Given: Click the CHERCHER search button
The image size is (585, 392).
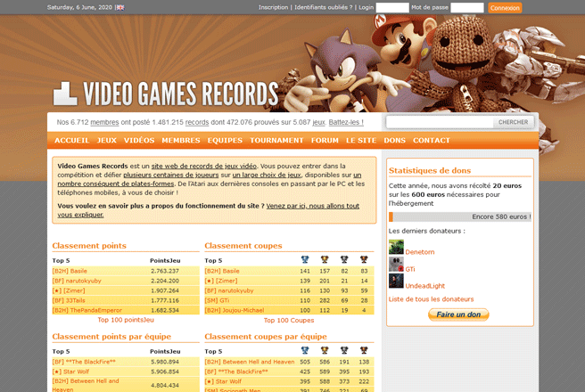Looking at the screenshot, I should pos(514,122).
